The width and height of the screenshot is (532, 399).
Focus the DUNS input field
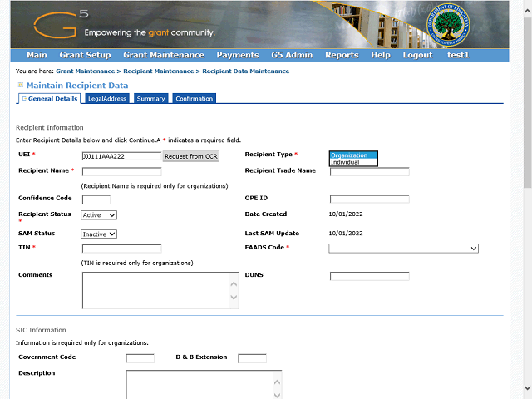click(369, 276)
